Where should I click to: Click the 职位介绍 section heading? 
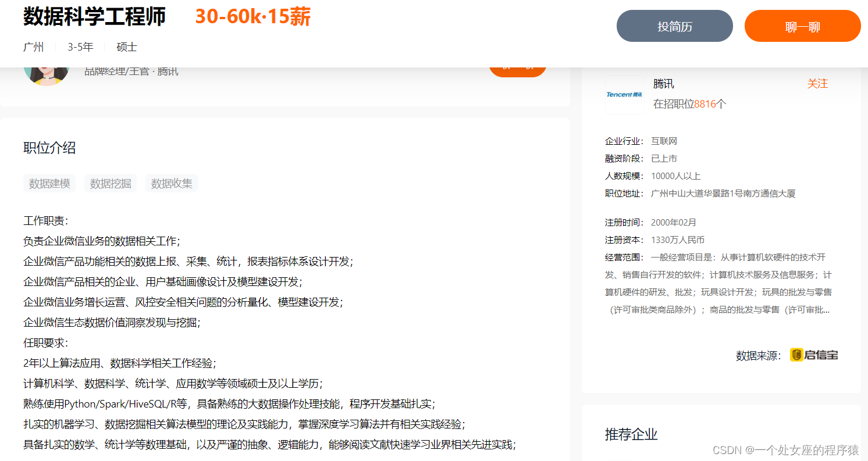pyautogui.click(x=49, y=148)
